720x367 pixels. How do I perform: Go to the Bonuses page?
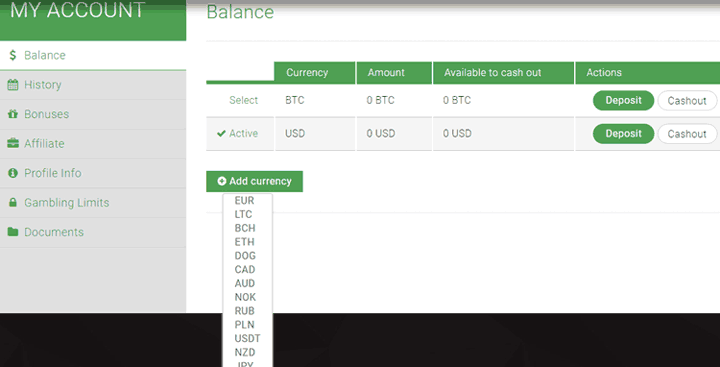(x=93, y=114)
